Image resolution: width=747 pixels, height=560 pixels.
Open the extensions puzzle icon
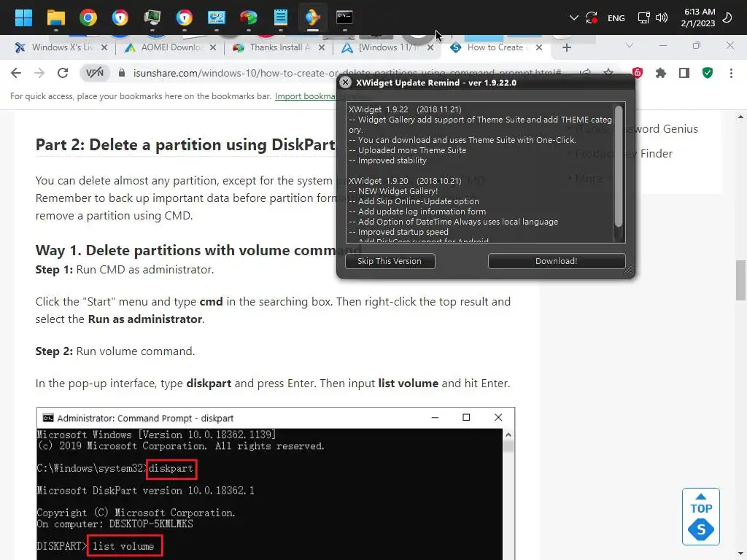(x=660, y=74)
